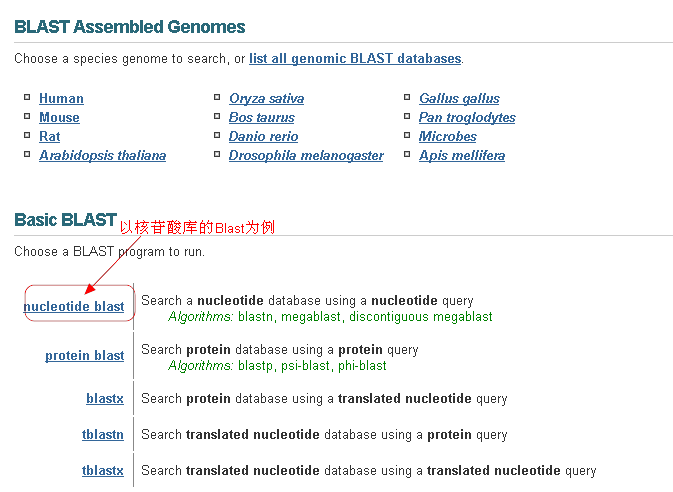The height and width of the screenshot is (492, 673).
Task: Choose the Gallus gallus genome
Action: pos(459,99)
